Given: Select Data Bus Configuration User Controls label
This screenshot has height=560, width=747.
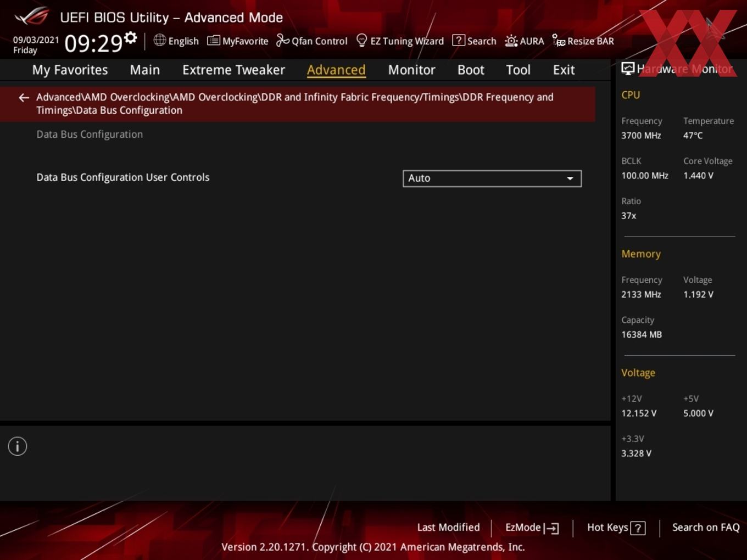Looking at the screenshot, I should coord(122,177).
